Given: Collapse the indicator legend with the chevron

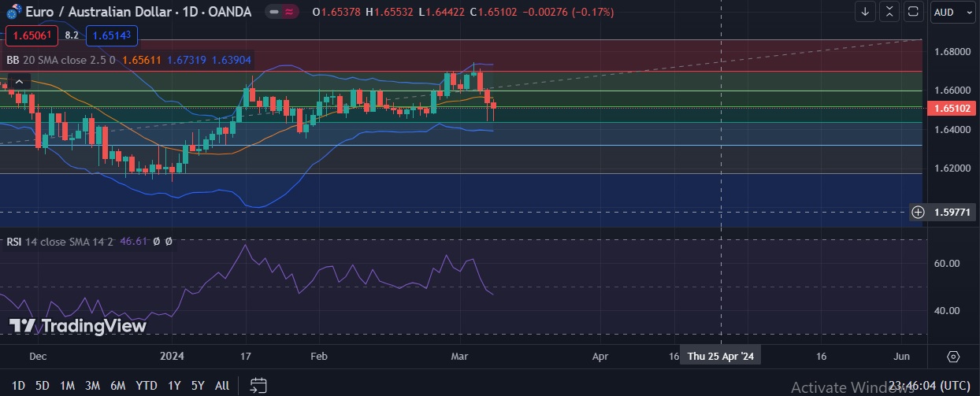Looking at the screenshot, I should point(19,81).
